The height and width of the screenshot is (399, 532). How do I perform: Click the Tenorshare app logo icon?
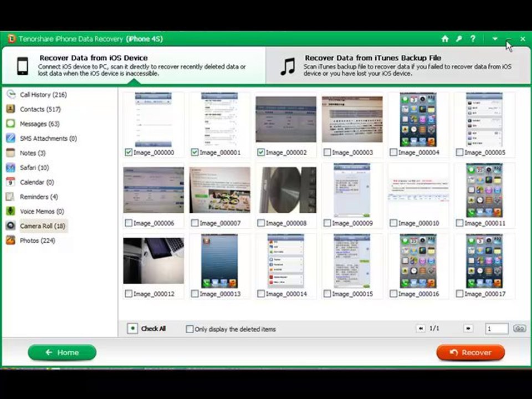click(12, 39)
